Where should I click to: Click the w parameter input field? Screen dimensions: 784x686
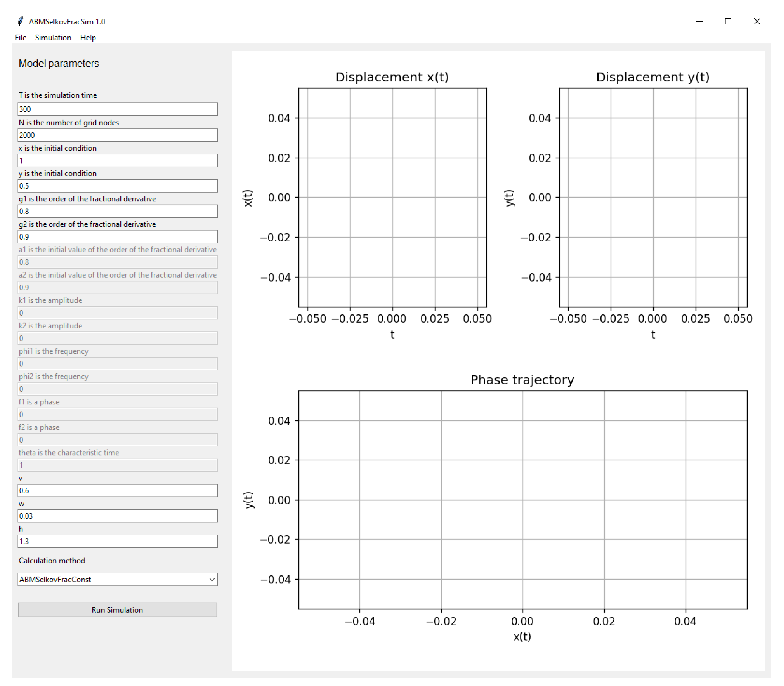[x=117, y=516]
